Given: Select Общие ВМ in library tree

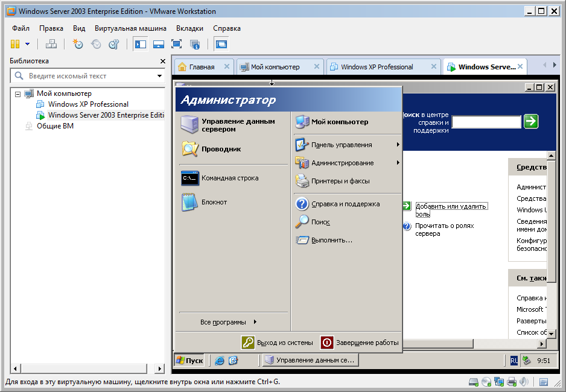Looking at the screenshot, I should pos(55,126).
